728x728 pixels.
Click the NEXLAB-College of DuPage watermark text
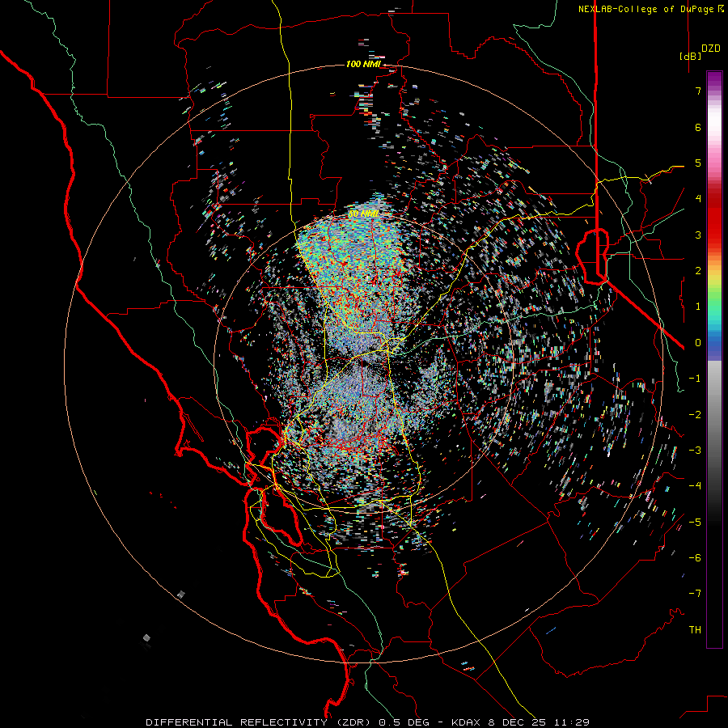tap(650, 9)
